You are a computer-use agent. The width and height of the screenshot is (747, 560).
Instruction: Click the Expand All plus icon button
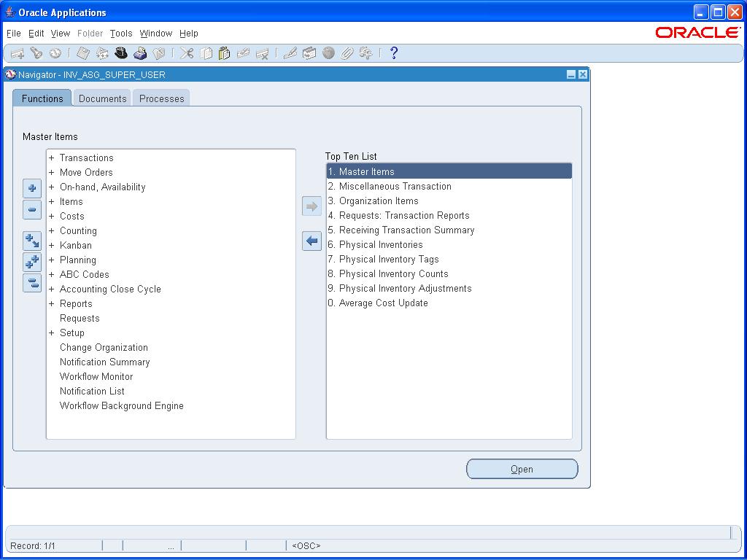click(32, 262)
